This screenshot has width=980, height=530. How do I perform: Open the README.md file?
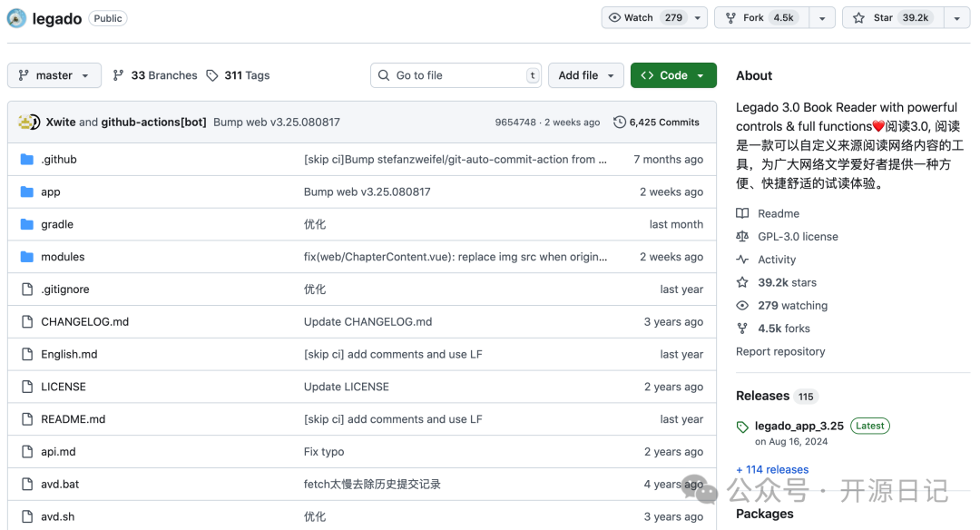(73, 419)
